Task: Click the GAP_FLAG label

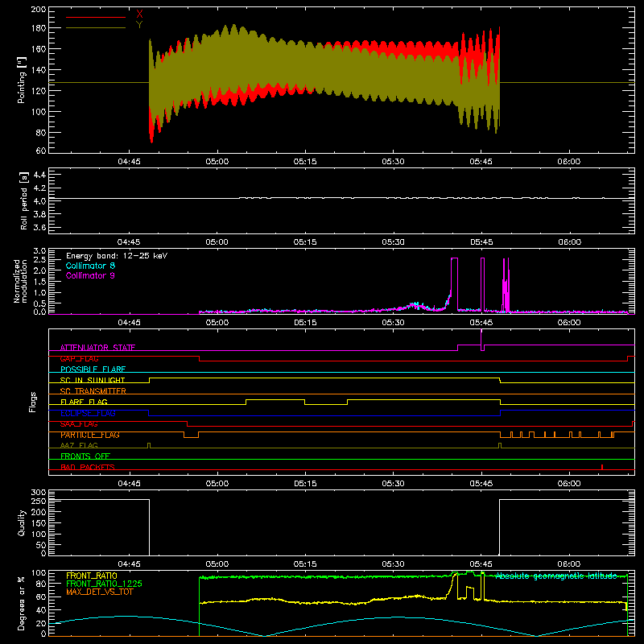Action: tap(79, 358)
